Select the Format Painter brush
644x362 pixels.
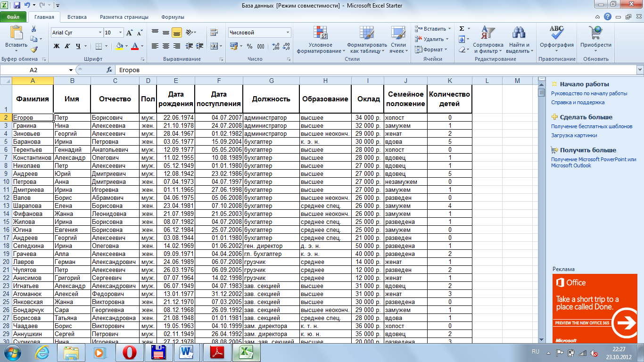click(34, 49)
